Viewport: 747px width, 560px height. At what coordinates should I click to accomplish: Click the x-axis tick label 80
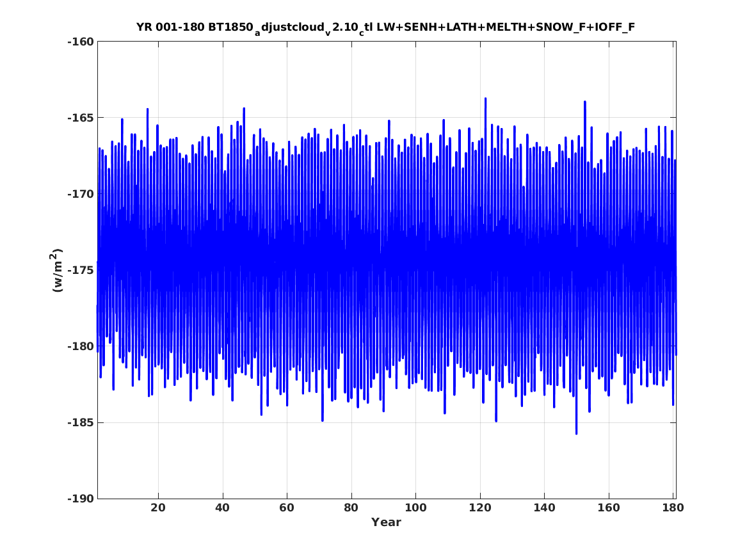[351, 508]
